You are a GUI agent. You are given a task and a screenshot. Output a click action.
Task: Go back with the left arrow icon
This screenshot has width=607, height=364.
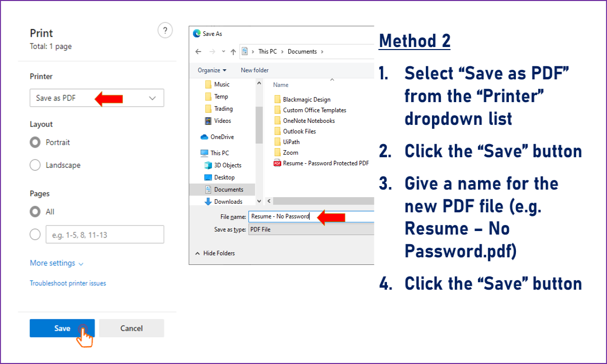click(x=198, y=52)
